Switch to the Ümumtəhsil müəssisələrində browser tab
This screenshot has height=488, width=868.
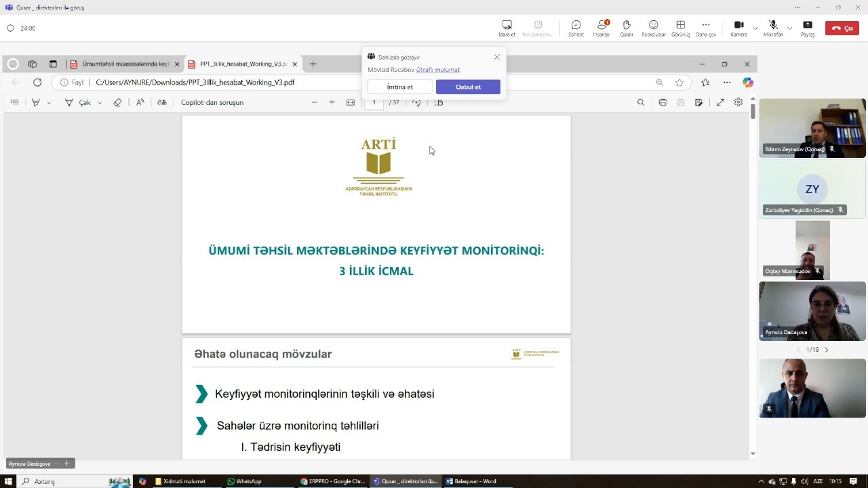(125, 64)
